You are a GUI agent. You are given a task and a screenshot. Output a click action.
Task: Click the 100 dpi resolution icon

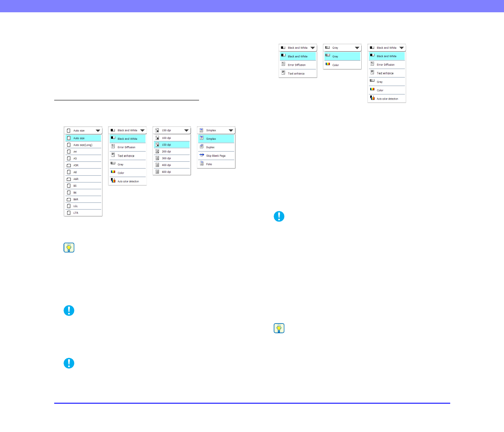157,138
